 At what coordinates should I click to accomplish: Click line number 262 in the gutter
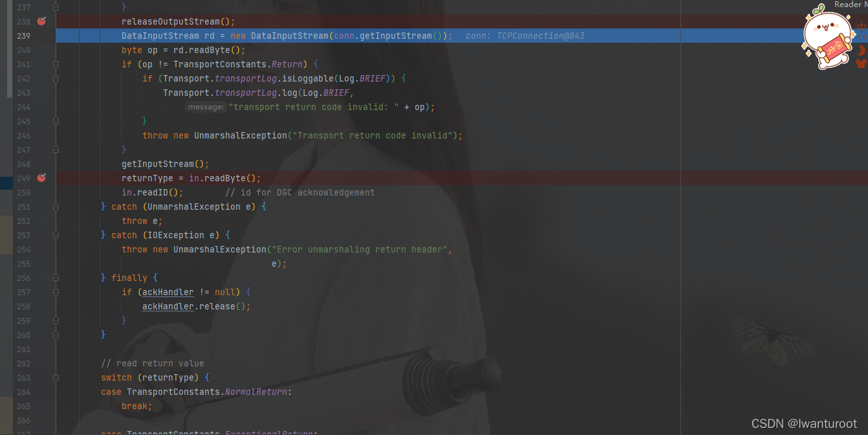point(23,363)
